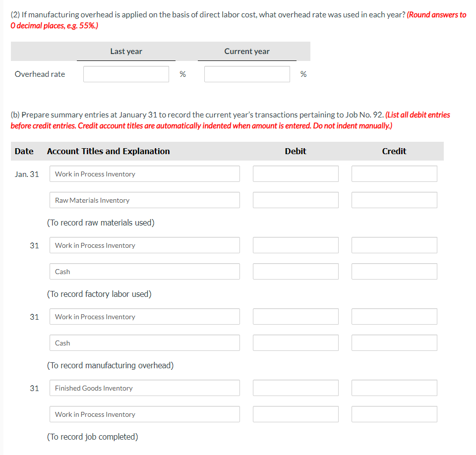Click the credit box for the job completed entry

(394, 414)
